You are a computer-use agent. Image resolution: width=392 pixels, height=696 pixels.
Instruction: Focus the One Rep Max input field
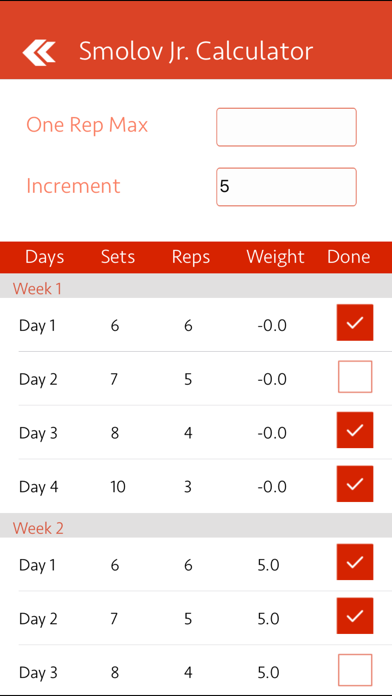286,127
